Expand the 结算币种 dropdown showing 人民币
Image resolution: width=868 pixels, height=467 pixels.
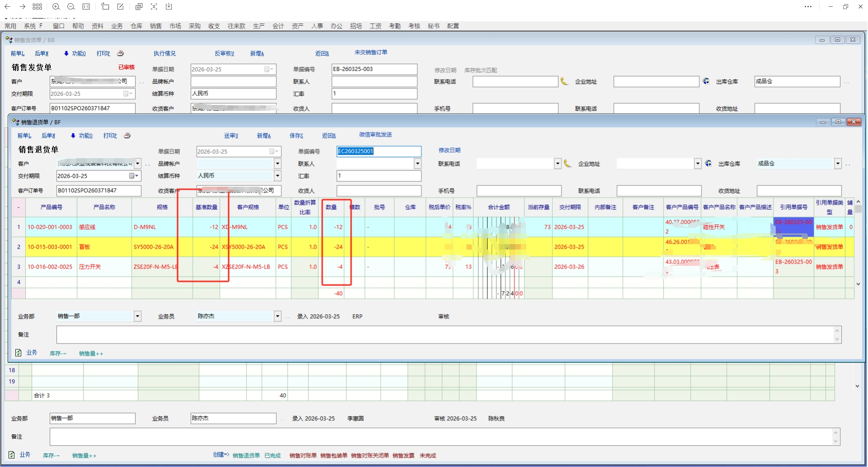point(278,176)
